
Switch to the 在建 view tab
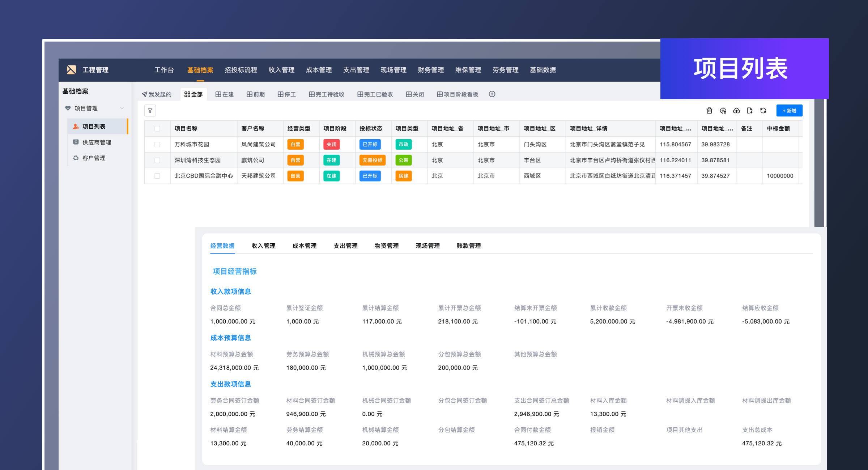225,94
